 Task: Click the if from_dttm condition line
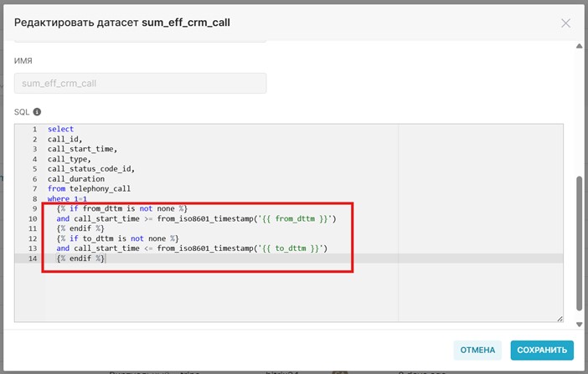point(121,209)
